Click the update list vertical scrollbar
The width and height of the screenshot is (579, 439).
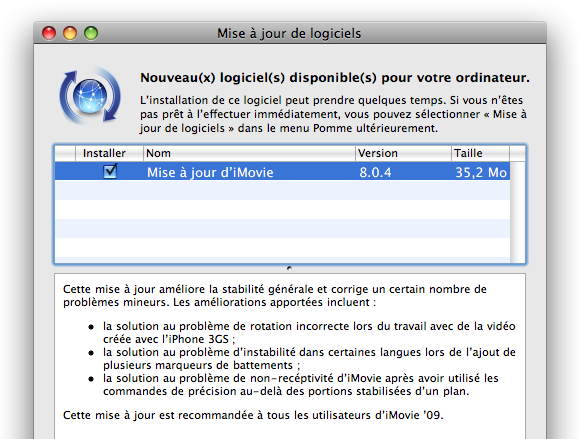(x=517, y=212)
